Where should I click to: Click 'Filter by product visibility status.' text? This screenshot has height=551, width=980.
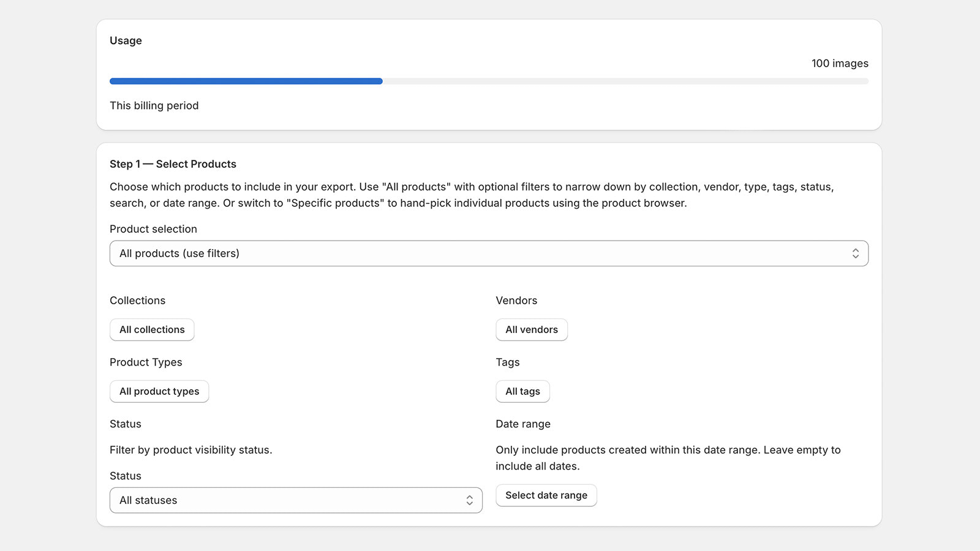point(191,450)
